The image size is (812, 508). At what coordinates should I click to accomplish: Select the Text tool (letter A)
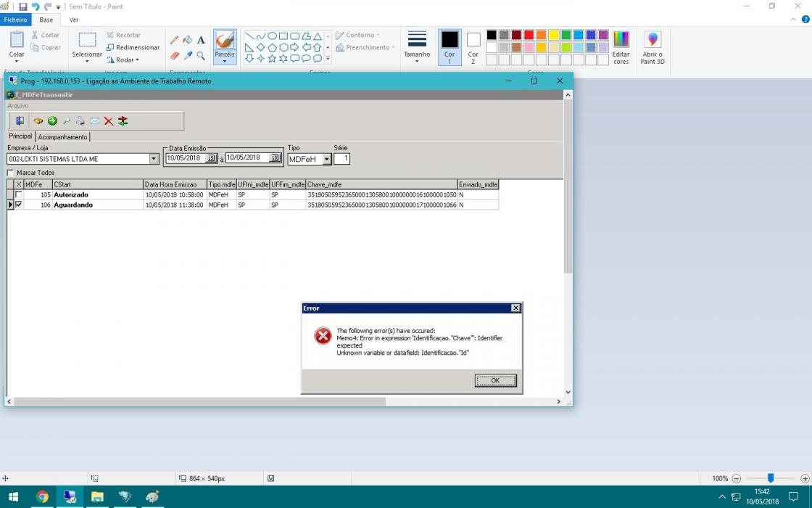201,40
